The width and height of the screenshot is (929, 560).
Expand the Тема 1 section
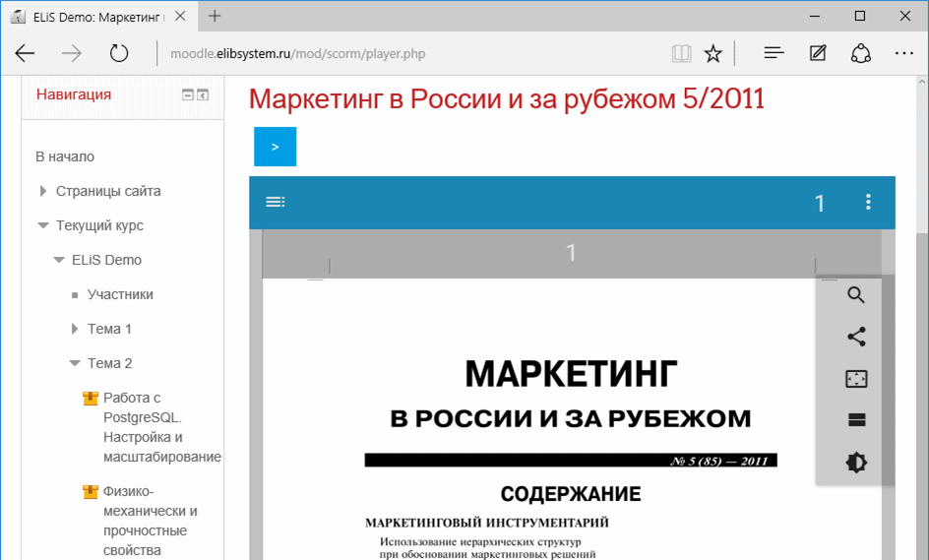point(75,329)
